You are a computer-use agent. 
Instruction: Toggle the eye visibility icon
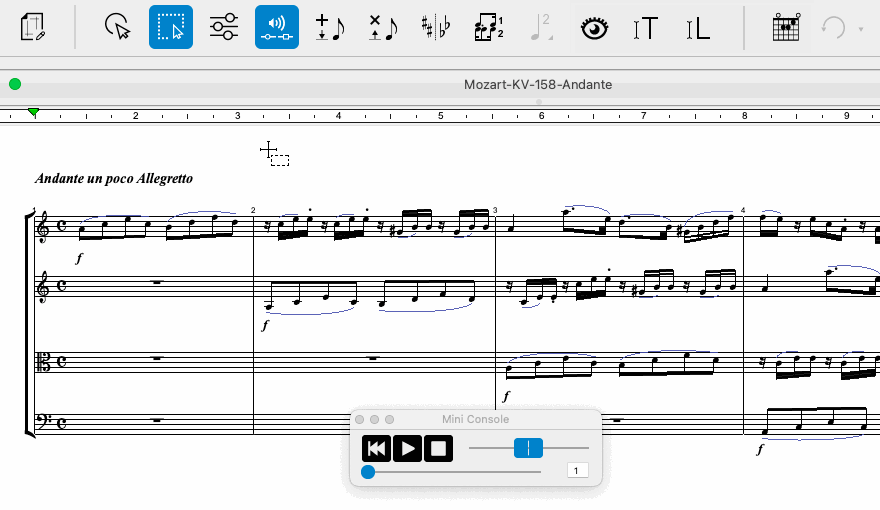click(594, 27)
